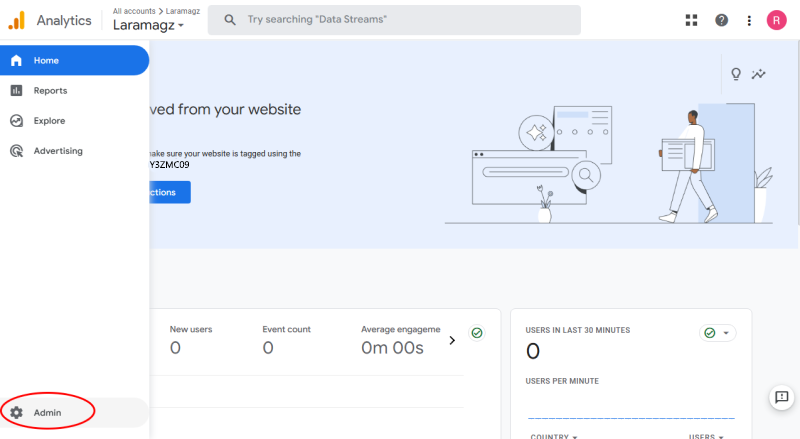Open the Google apps grid icon
Viewport: 800px width, 439px height.
[691, 20]
